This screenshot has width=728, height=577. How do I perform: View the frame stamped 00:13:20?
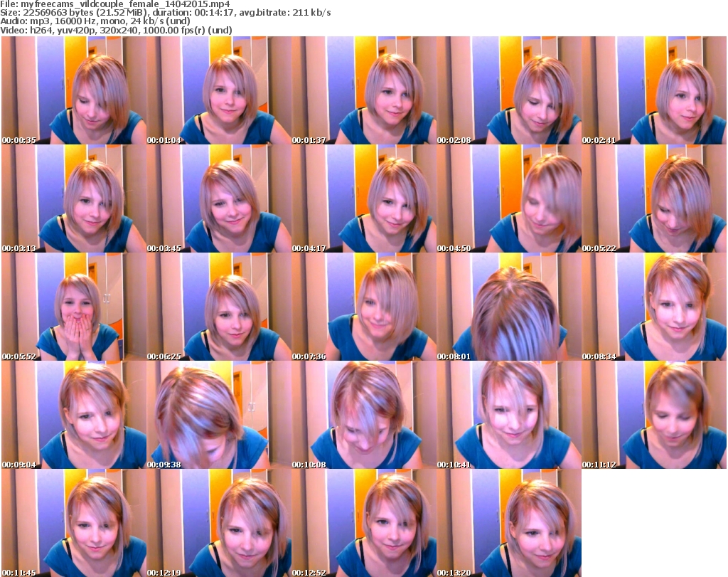(509, 523)
